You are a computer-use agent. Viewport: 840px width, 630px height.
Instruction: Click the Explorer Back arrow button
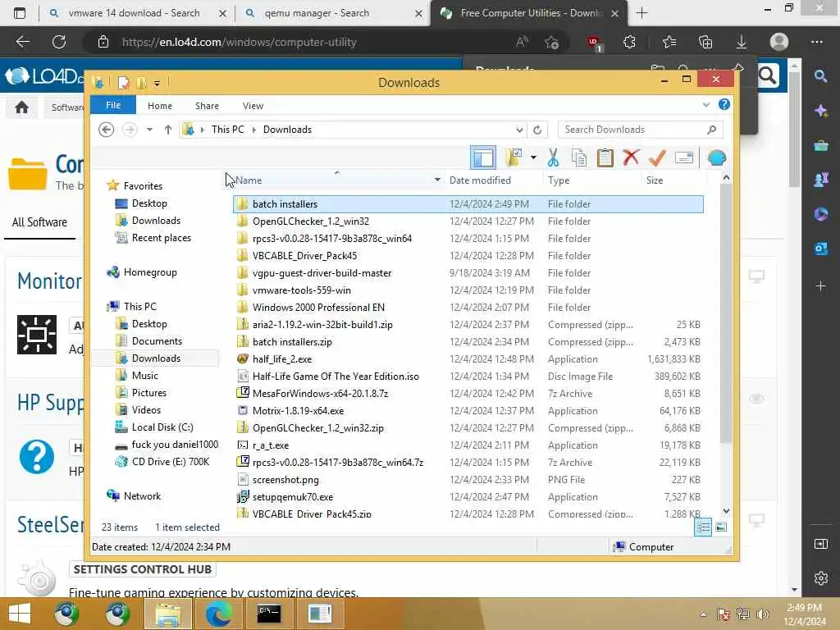click(106, 130)
